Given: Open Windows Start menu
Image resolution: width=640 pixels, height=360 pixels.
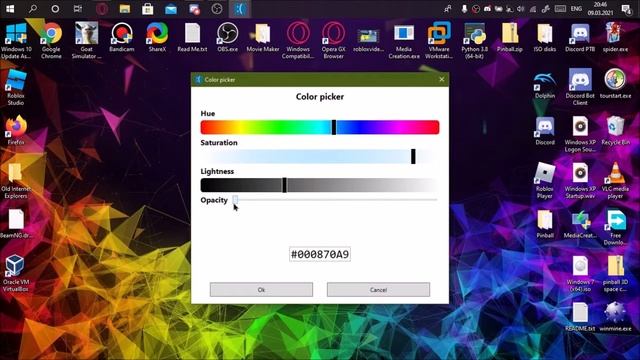Looking at the screenshot, I should [x=10, y=9].
